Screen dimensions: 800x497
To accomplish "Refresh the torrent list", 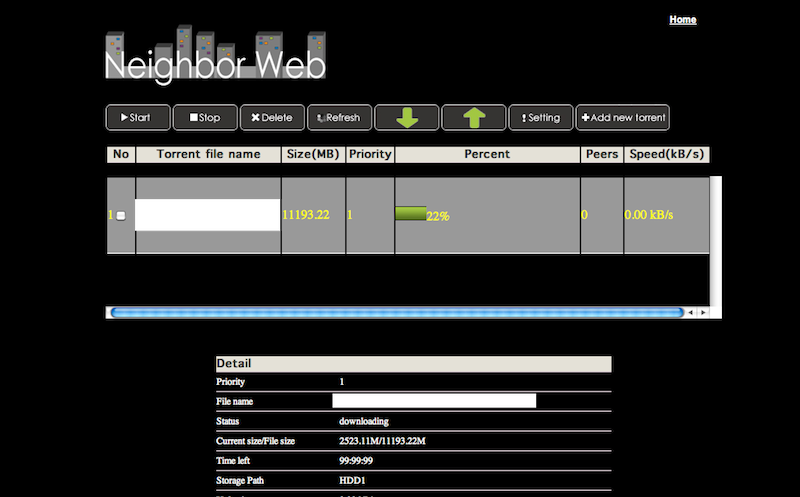I will pyautogui.click(x=339, y=117).
